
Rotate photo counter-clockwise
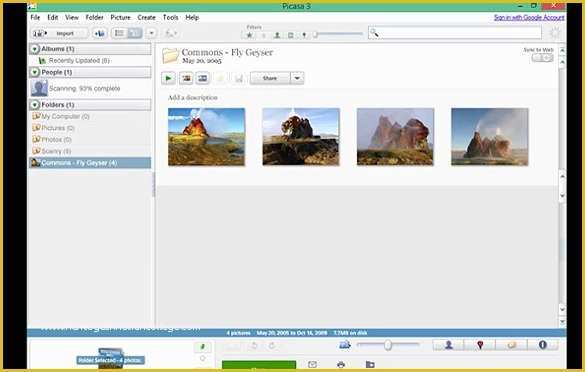(x=254, y=346)
